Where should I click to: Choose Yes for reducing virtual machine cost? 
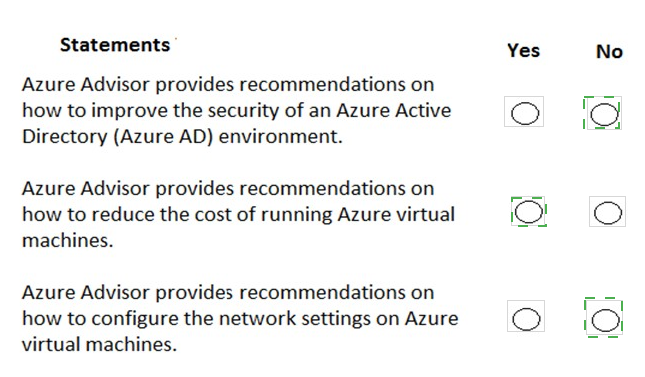[529, 212]
